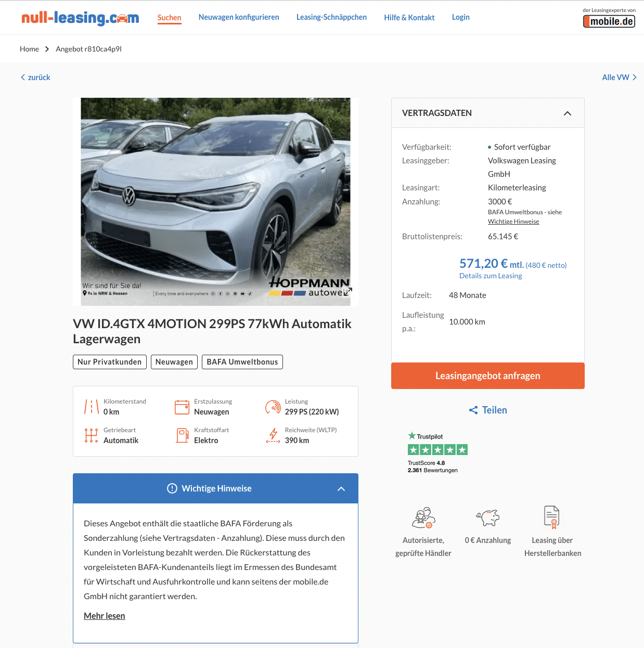The image size is (644, 648).
Task: Click the mobile.de logo badge
Action: click(609, 21)
